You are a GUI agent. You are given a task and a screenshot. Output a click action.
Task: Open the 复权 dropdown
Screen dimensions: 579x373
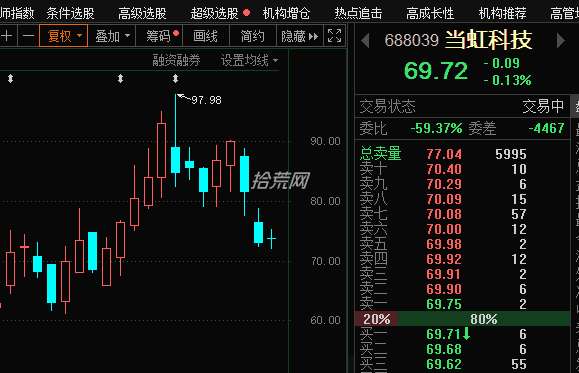point(64,36)
